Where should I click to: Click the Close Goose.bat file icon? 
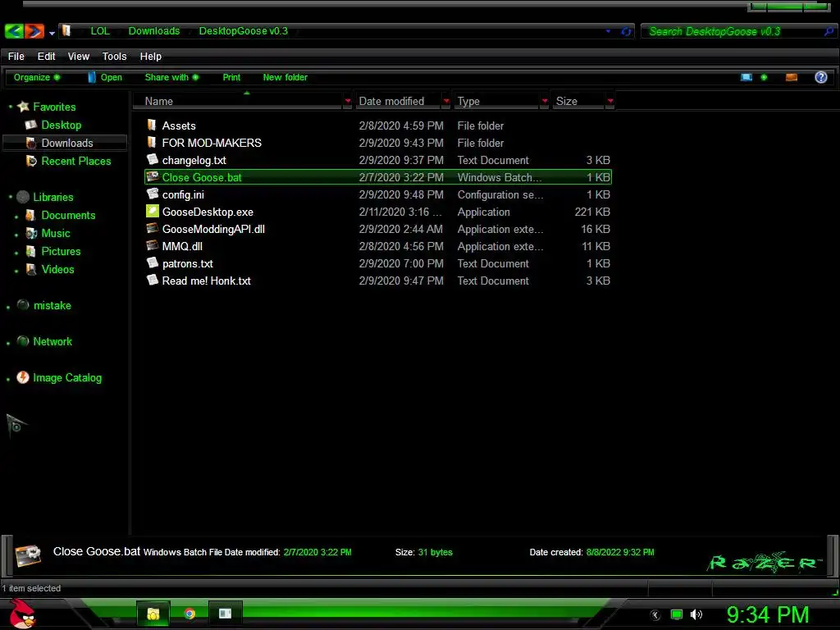(152, 177)
